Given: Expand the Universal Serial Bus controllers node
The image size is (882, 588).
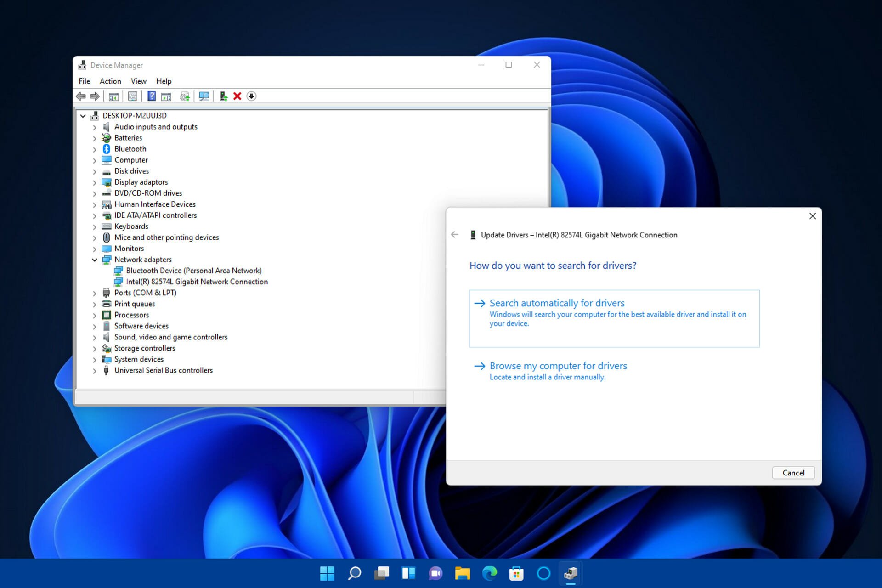Looking at the screenshot, I should pyautogui.click(x=95, y=371).
